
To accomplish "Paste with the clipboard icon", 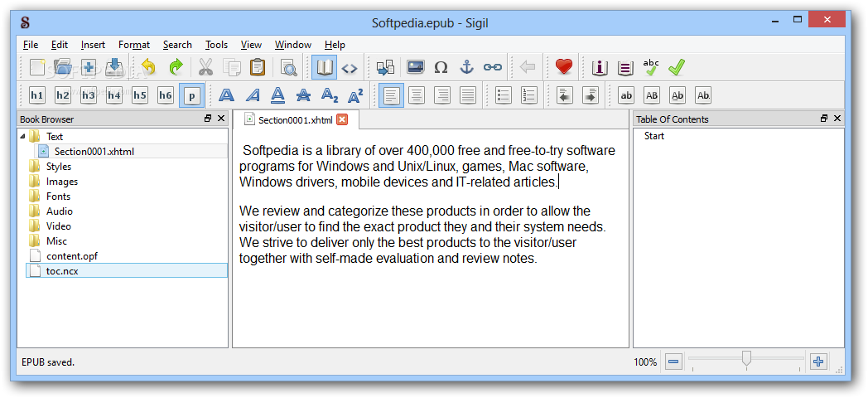I will [x=258, y=68].
